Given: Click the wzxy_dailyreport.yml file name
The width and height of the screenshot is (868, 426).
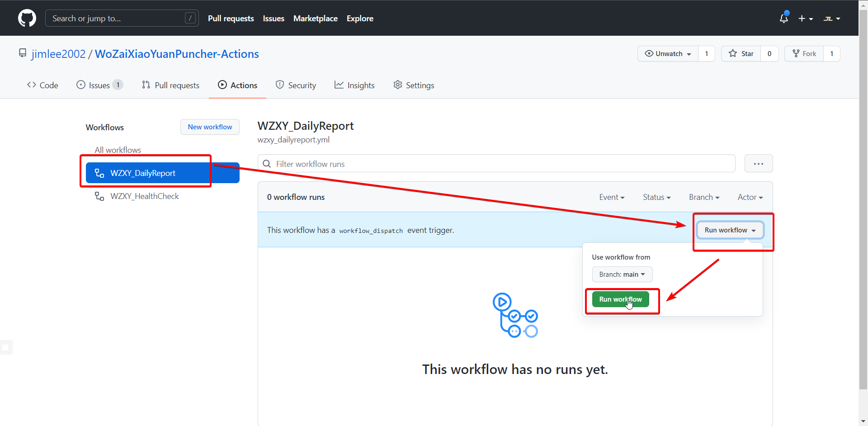Looking at the screenshot, I should [x=293, y=140].
